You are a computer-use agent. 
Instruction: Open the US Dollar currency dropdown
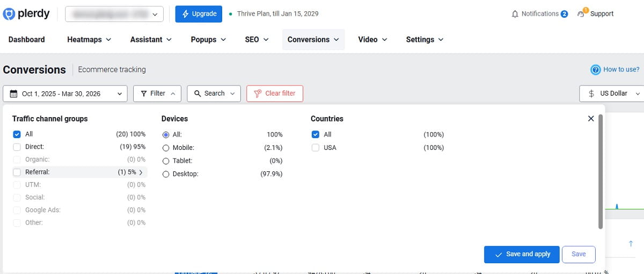click(x=612, y=93)
